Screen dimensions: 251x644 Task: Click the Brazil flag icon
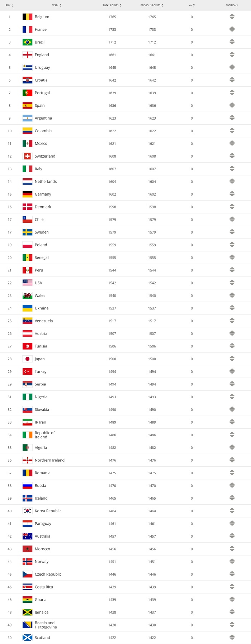pyautogui.click(x=27, y=42)
